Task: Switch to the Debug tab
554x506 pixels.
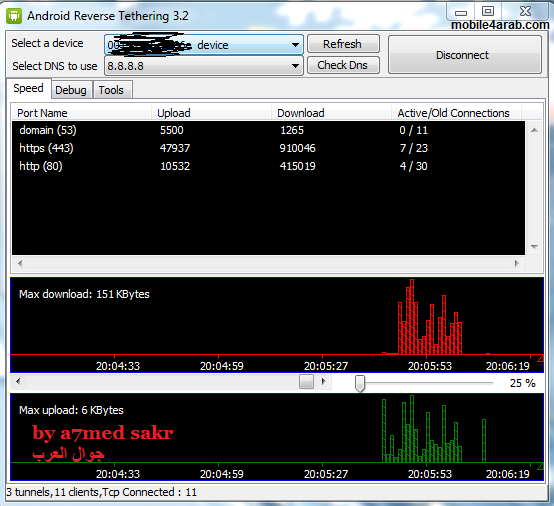Action: (71, 90)
